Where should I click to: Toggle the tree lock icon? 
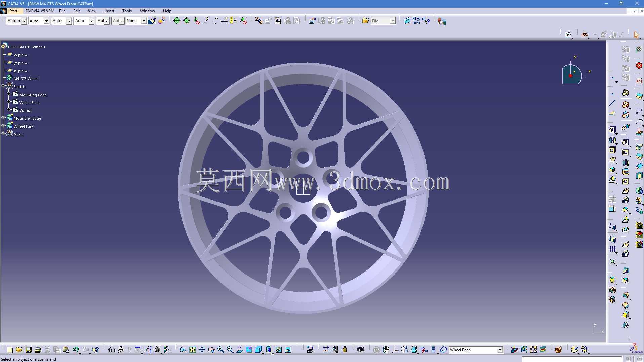(158, 350)
